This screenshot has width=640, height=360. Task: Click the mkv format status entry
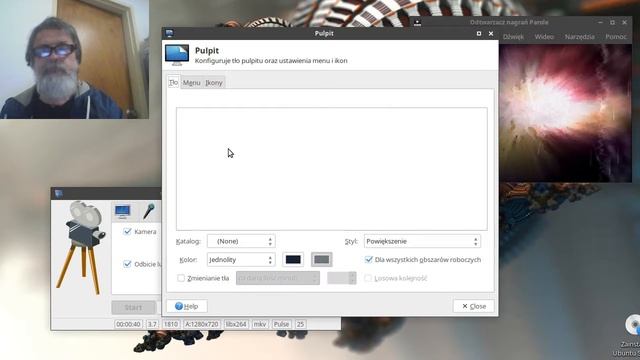click(260, 324)
